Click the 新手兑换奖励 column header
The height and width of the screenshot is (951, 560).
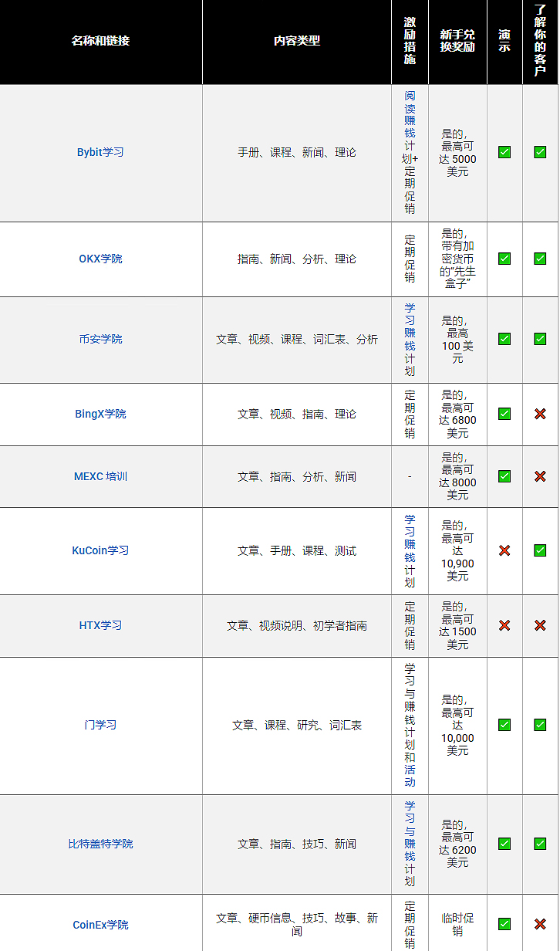(457, 41)
